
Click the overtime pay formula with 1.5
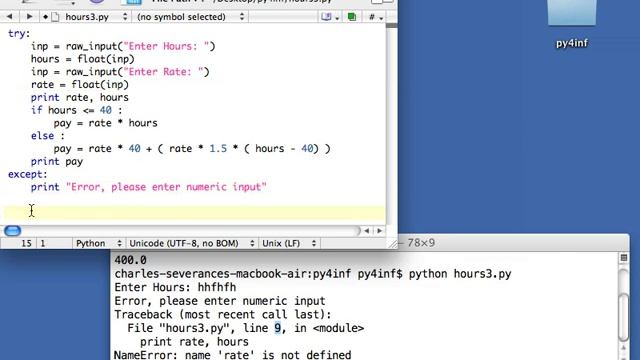coord(192,149)
